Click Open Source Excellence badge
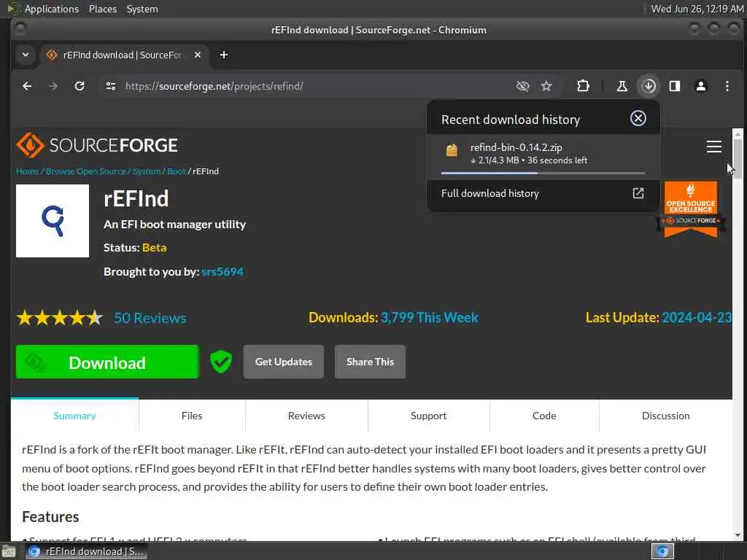 click(691, 209)
